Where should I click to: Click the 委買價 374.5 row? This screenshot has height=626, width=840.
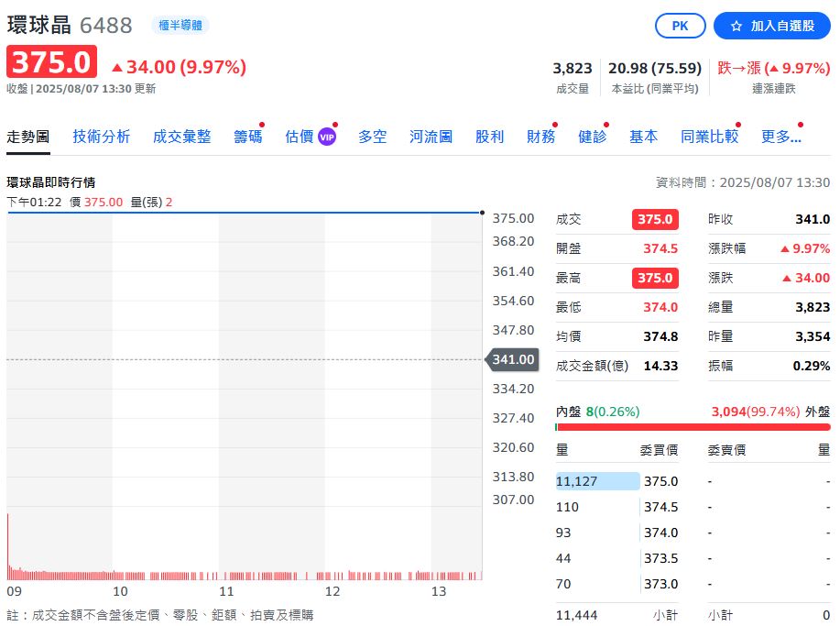coord(616,507)
